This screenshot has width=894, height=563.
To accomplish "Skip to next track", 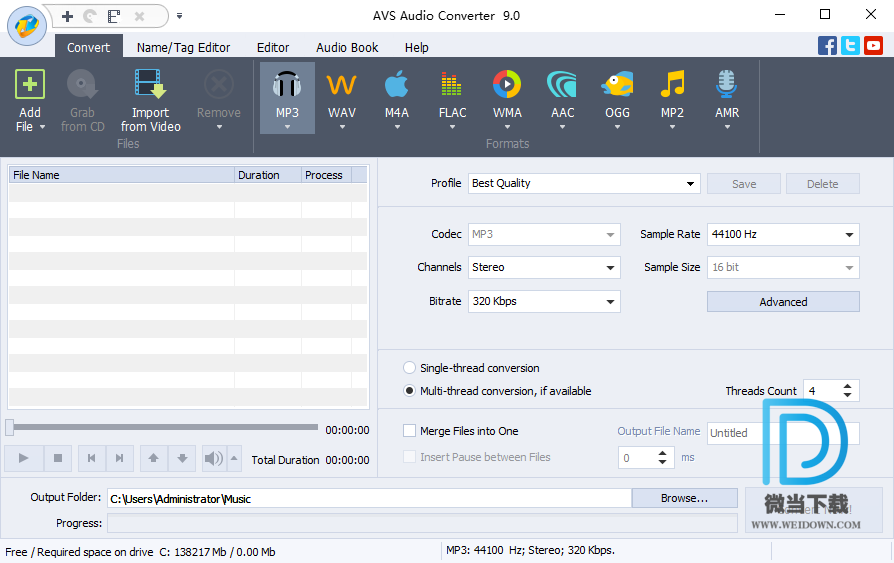I will (x=120, y=458).
